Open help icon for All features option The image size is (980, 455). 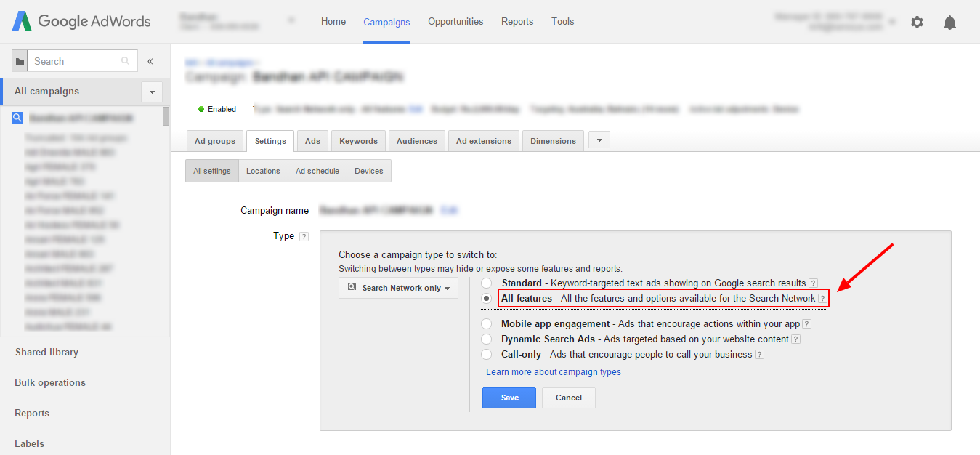point(822,299)
